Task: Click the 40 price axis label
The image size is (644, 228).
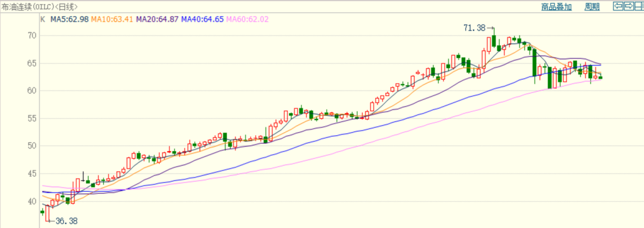Action: pyautogui.click(x=32, y=201)
